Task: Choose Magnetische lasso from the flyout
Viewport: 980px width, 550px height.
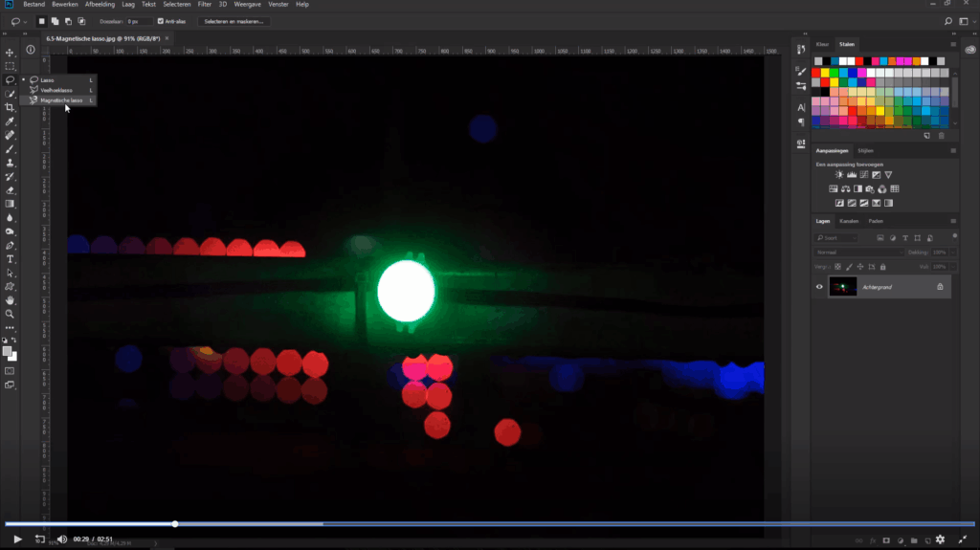Action: point(58,100)
